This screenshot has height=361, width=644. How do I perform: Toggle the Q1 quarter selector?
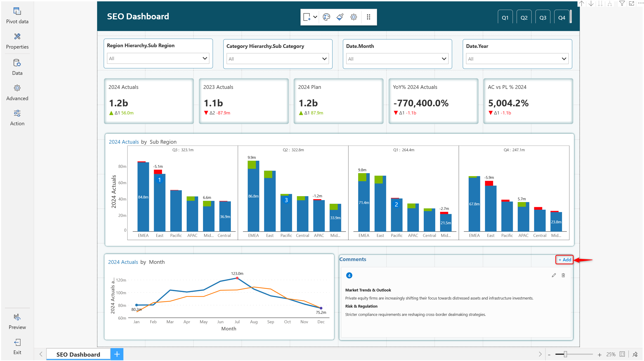click(x=505, y=17)
